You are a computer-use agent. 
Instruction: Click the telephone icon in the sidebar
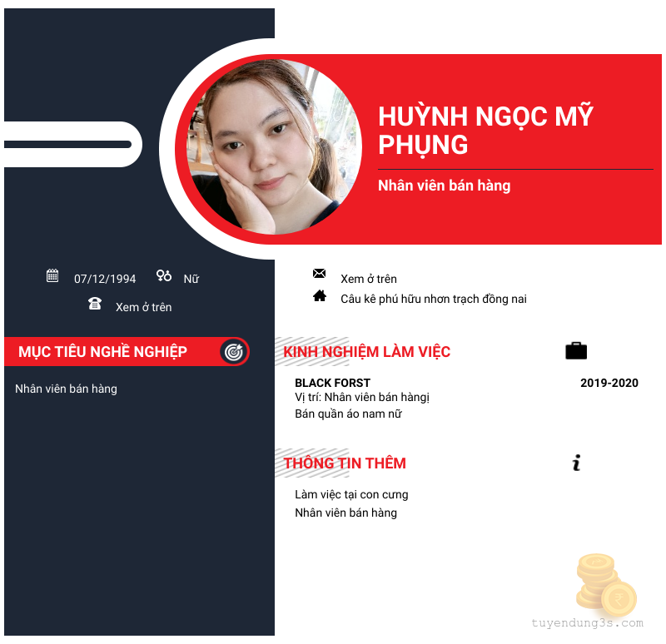95,304
